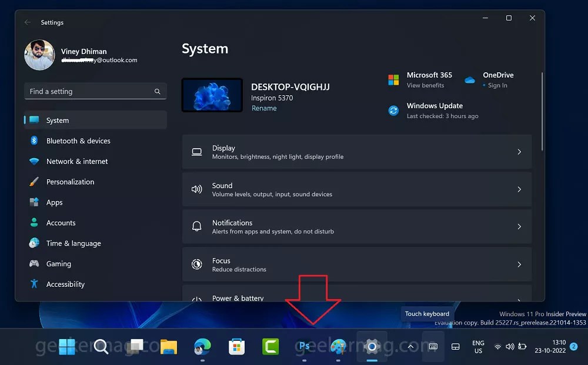Open Display settings via its chevron
Image resolution: width=588 pixels, height=365 pixels.
click(519, 151)
